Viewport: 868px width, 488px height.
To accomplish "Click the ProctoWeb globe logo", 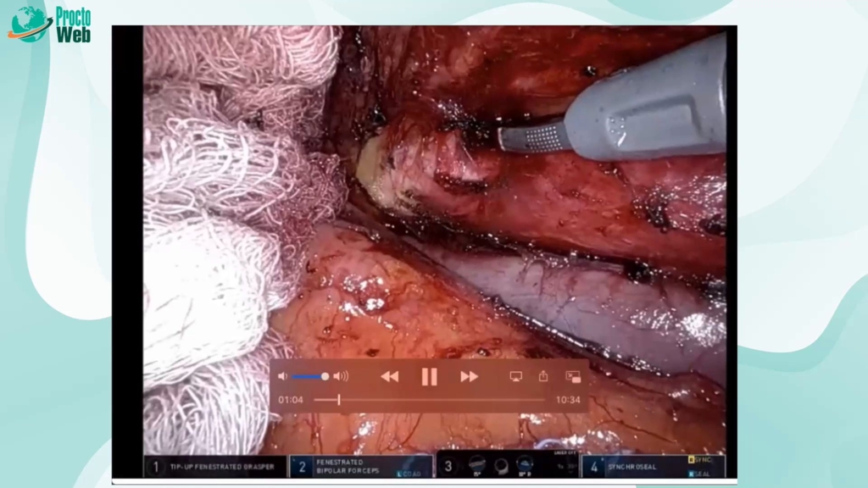I will click(x=30, y=25).
